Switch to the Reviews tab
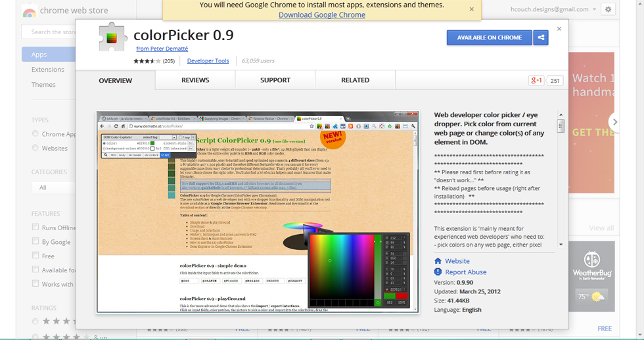 pos(196,80)
